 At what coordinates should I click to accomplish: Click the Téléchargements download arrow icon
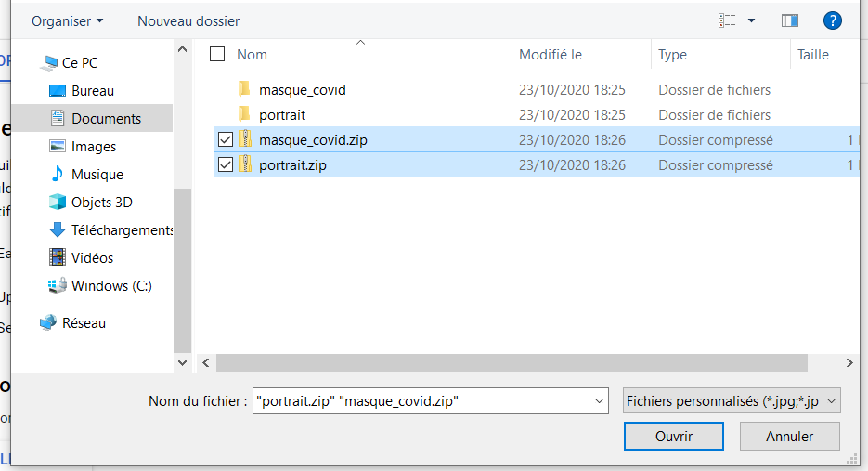pos(57,229)
